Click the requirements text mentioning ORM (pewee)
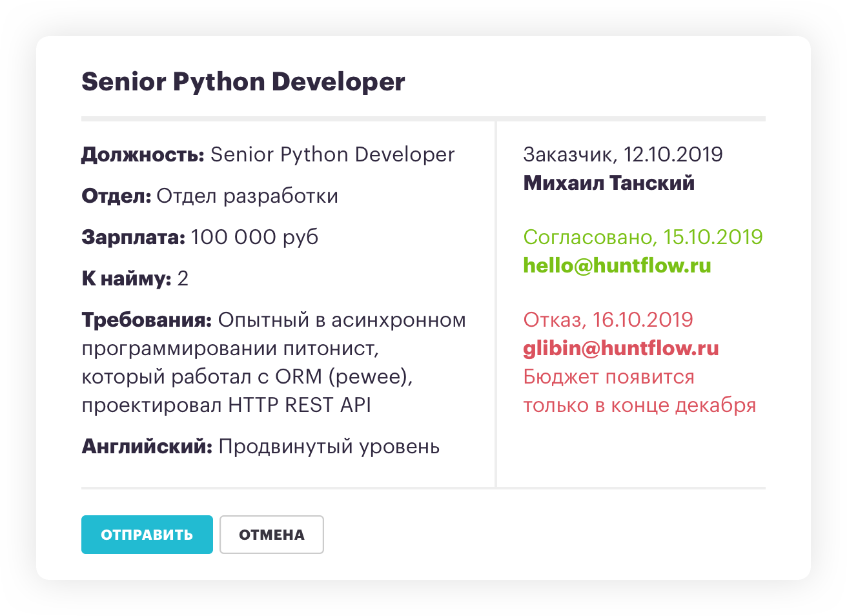847x616 pixels. pyautogui.click(x=247, y=377)
